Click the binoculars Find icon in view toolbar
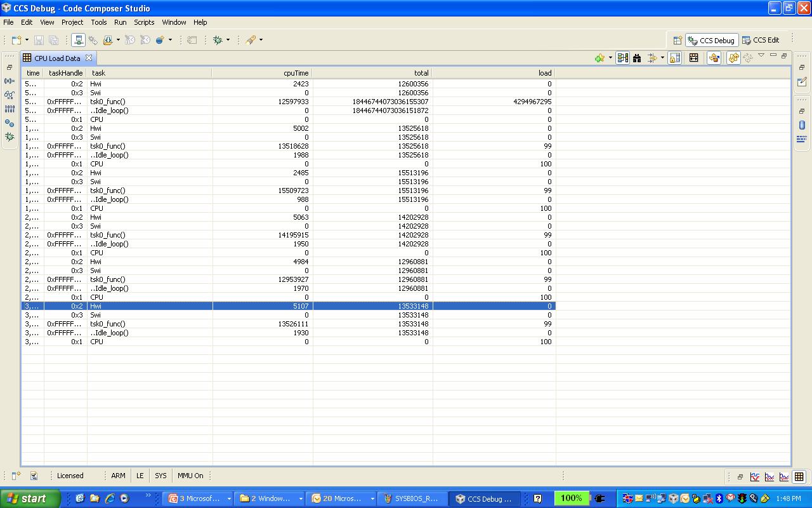 (637, 58)
